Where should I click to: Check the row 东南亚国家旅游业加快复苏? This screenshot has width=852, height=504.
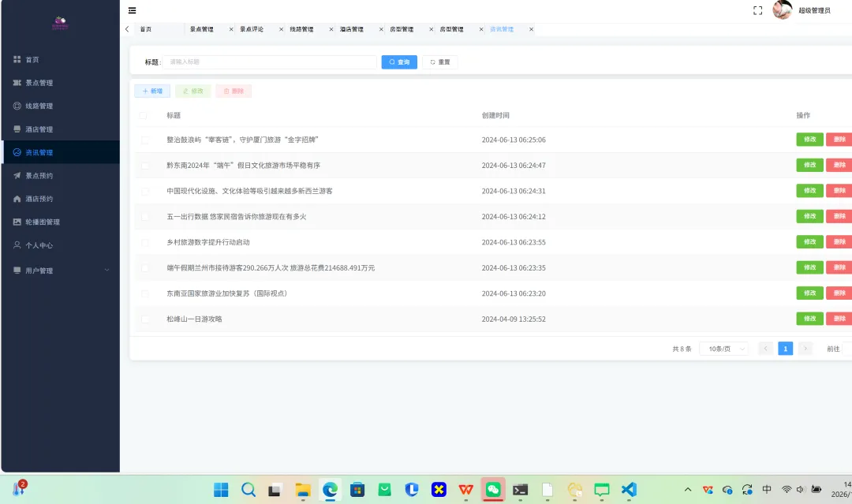pos(144,294)
